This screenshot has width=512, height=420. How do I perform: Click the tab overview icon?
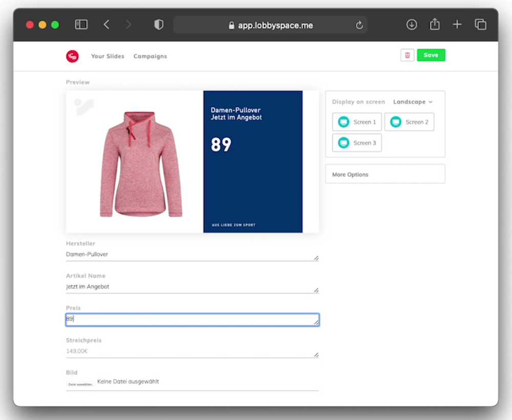[480, 24]
